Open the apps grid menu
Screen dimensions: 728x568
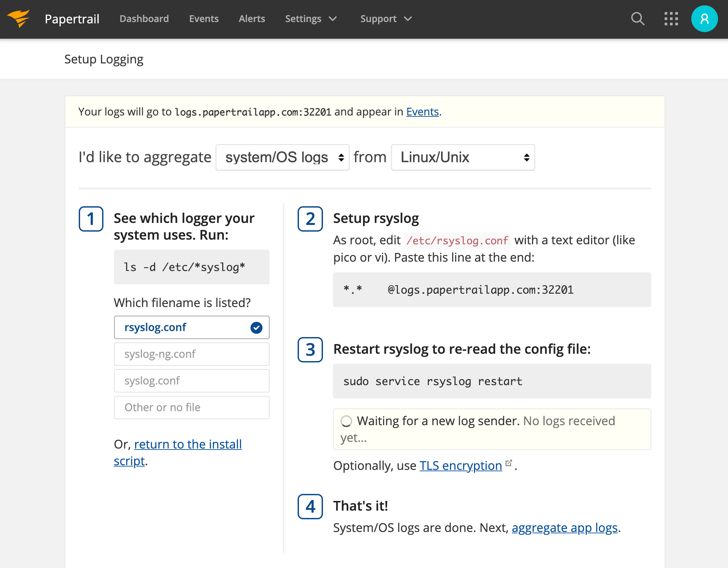point(671,19)
